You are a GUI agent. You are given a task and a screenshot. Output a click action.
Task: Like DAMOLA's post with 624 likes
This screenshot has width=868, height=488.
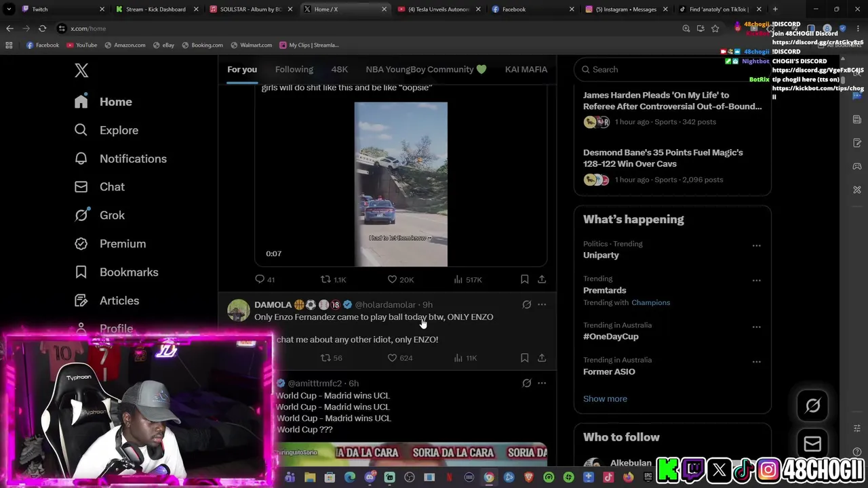[x=400, y=358]
